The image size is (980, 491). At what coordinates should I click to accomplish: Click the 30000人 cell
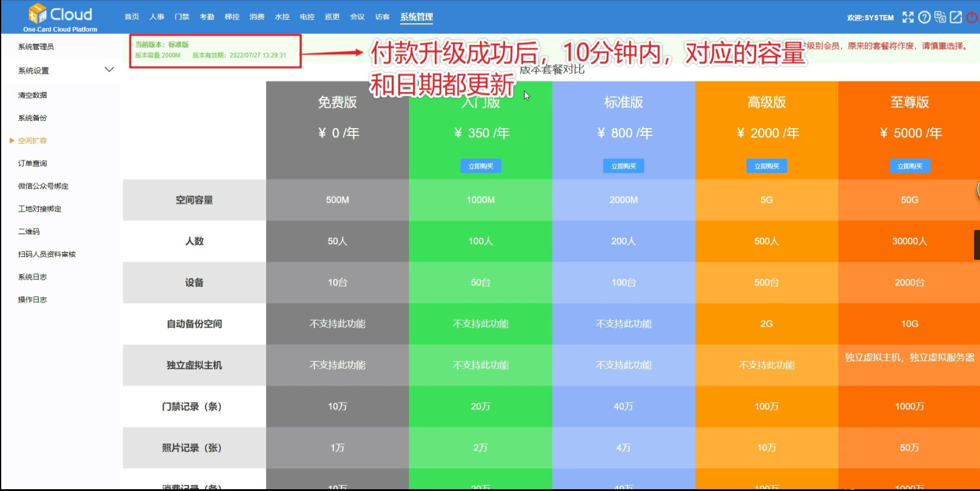click(910, 241)
